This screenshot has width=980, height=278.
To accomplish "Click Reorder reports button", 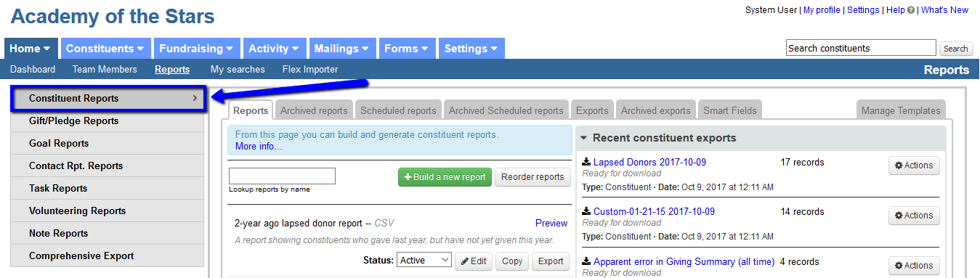I will click(532, 177).
